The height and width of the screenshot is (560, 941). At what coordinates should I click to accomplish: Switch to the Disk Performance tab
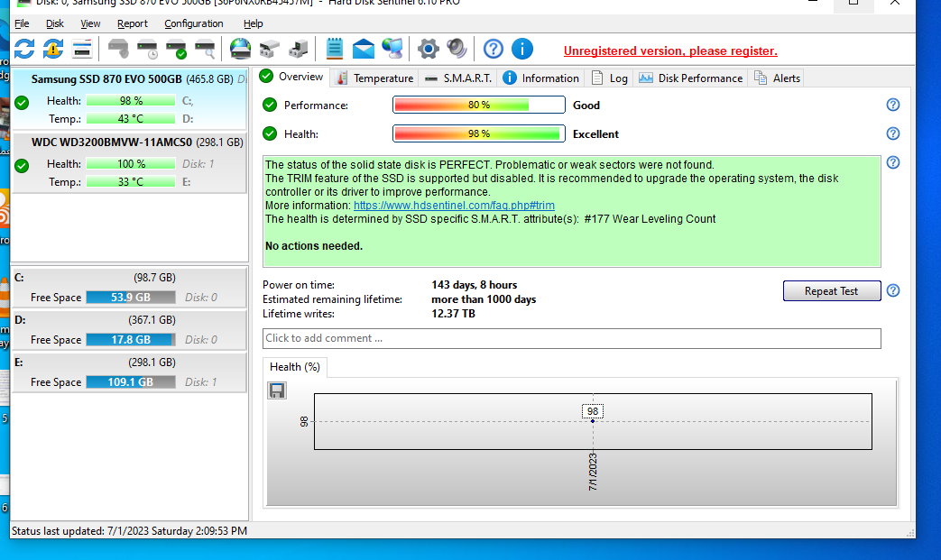point(690,78)
